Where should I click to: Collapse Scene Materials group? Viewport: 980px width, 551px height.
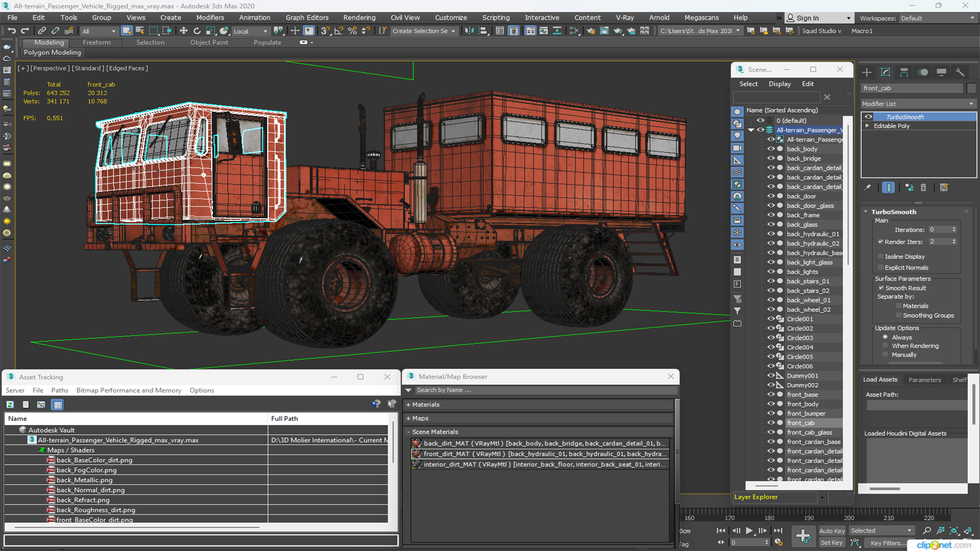pos(408,432)
